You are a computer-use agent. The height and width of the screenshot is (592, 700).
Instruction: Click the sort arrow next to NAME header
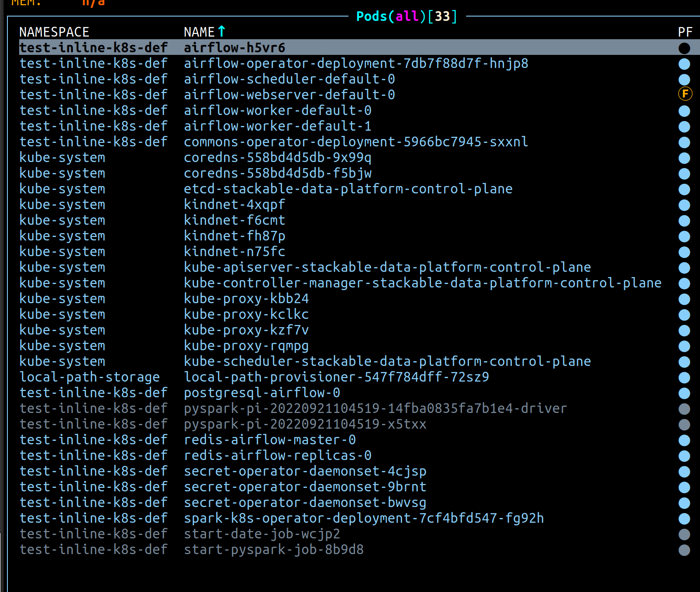[x=221, y=31]
